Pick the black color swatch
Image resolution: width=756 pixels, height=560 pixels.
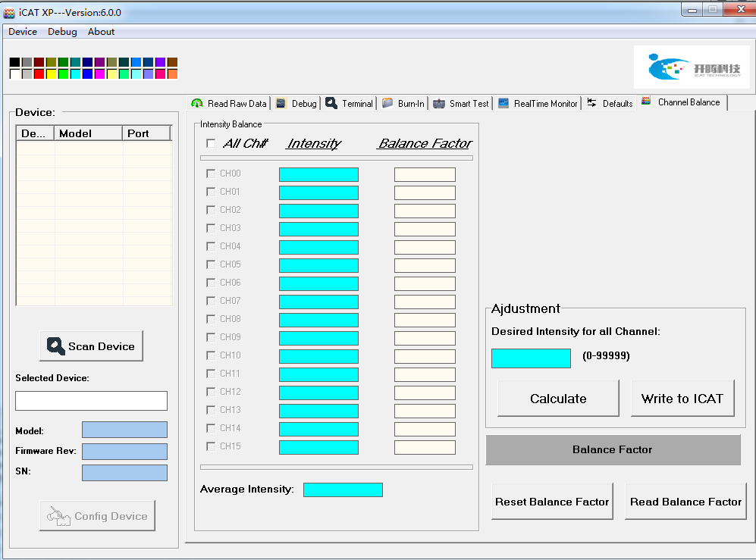click(x=14, y=62)
